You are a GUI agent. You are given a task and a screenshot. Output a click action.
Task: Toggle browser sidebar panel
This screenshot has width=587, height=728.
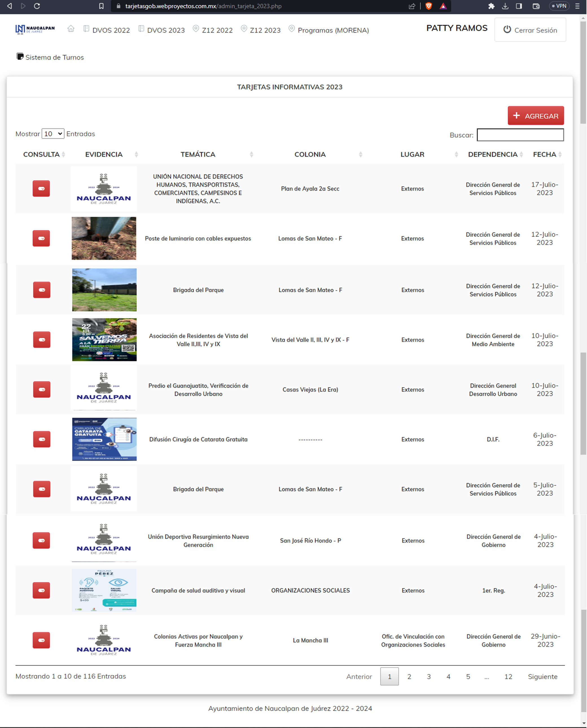click(519, 6)
